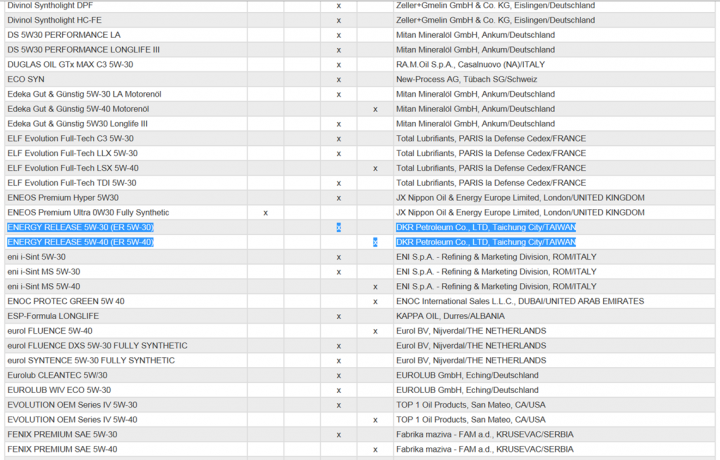
Task: Click Eurol BV in eurol FLUENCE 5W-40 row
Action: pos(471,331)
